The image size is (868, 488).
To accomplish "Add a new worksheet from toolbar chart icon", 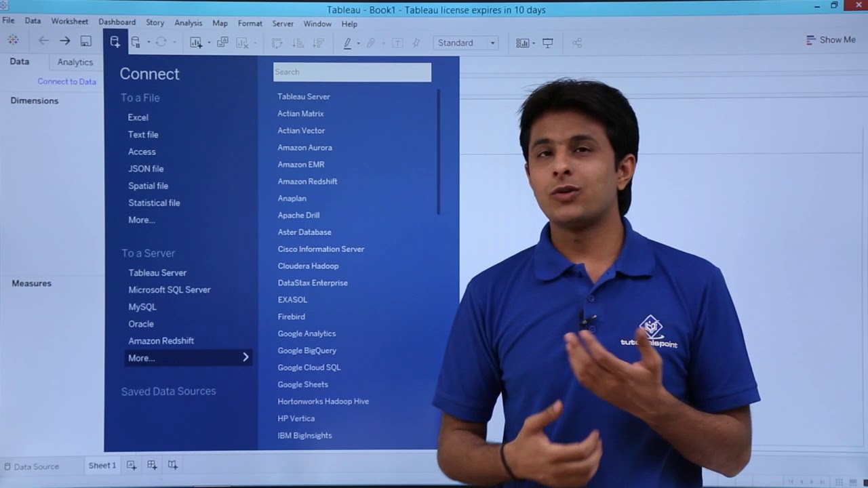I will tap(196, 43).
